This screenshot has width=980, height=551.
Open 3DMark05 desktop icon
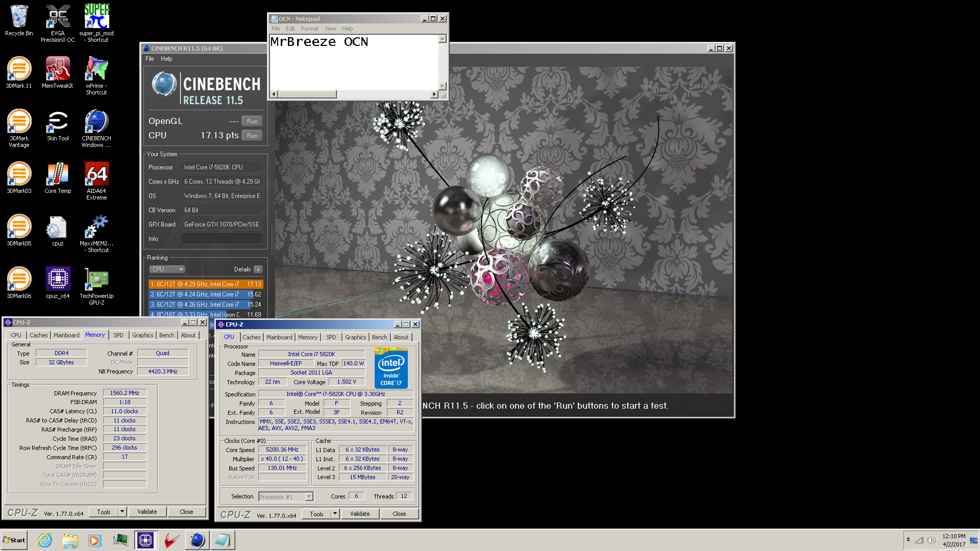[19, 231]
